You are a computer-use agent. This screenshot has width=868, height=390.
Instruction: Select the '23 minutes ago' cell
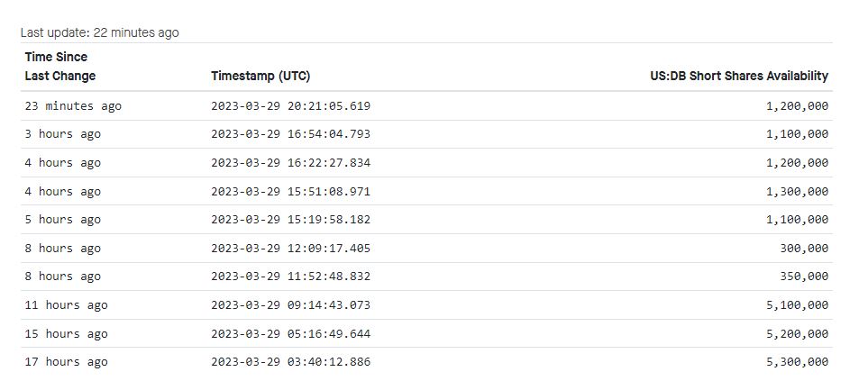point(73,106)
